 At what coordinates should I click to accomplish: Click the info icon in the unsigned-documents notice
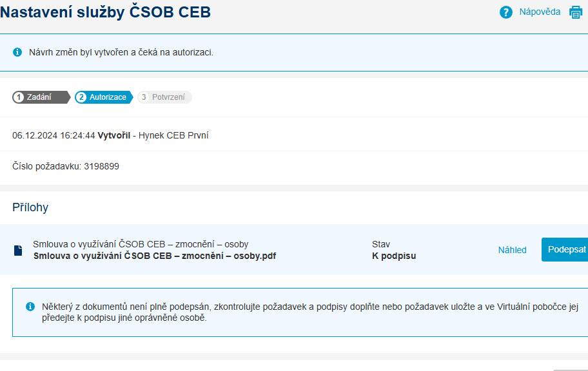coord(30,307)
